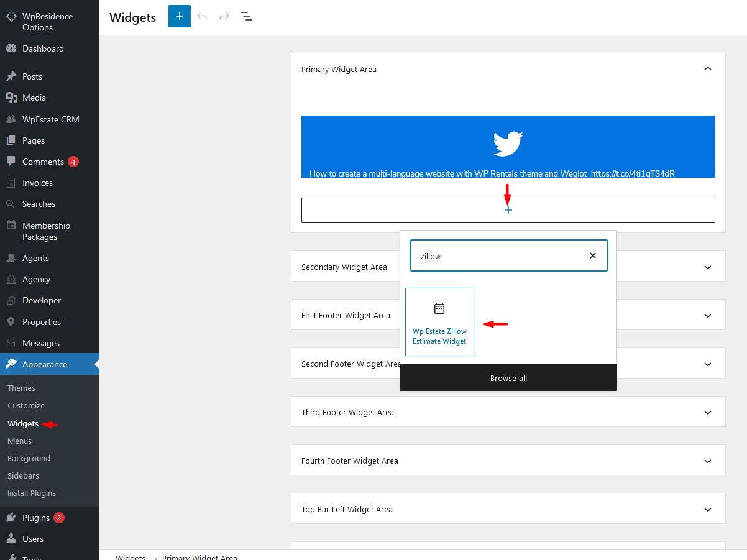Click the Plugins label with badge 2
This screenshot has height=560, width=747.
tap(36, 518)
